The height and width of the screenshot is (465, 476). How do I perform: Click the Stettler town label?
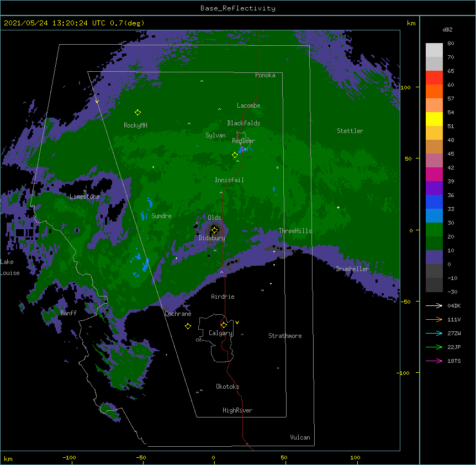(350, 131)
